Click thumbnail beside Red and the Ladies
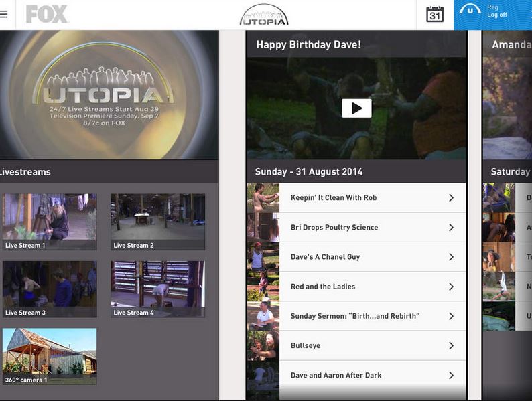The width and height of the screenshot is (532, 401). click(263, 287)
